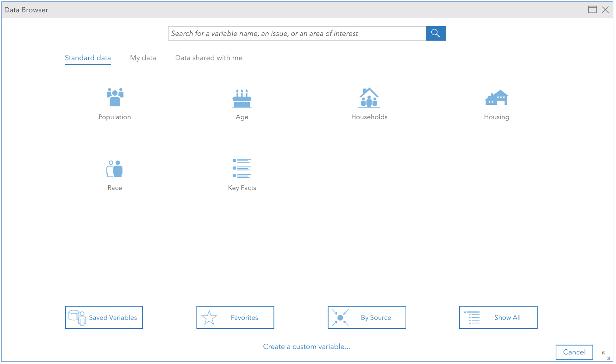Open Saved Variables
Viewport: 616px width, 364px height.
coord(104,317)
